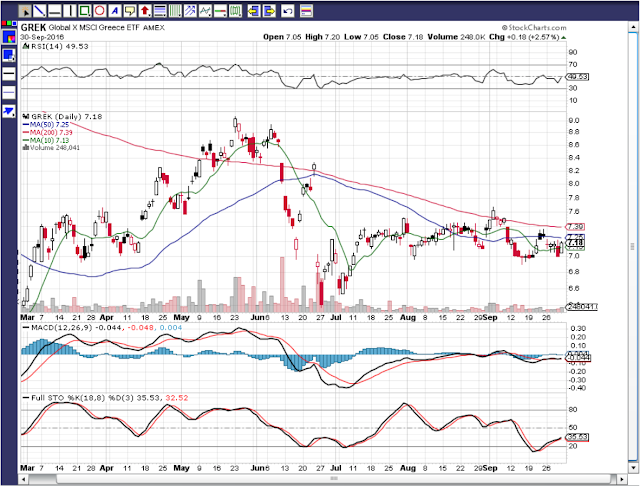Select the horizontal line tool
The image size is (640, 486).
(54, 11)
